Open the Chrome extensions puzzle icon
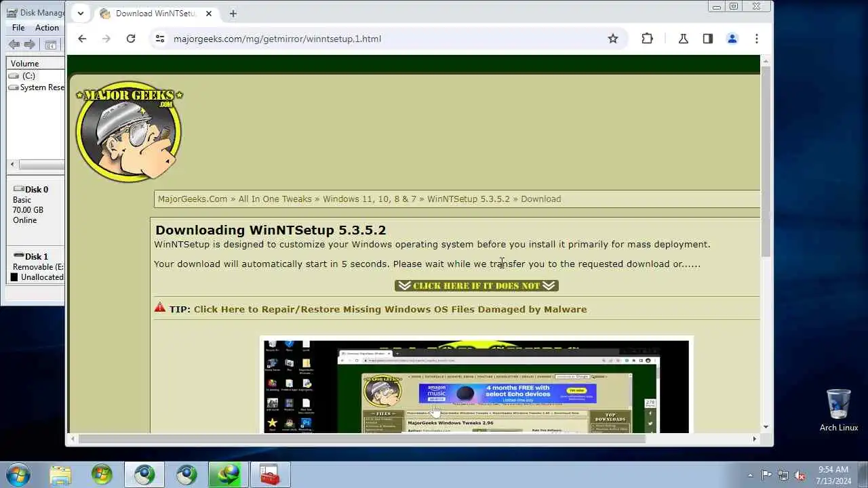 (647, 39)
